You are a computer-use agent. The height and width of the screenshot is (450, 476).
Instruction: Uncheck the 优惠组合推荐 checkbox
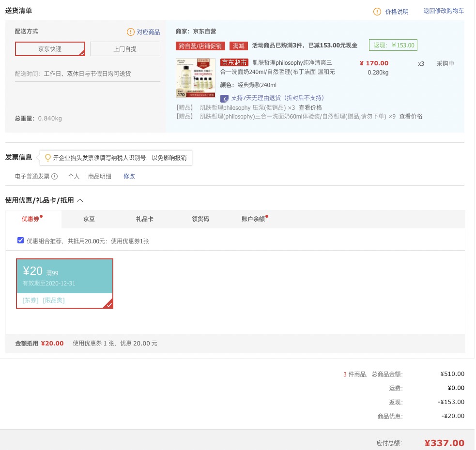[x=21, y=240]
